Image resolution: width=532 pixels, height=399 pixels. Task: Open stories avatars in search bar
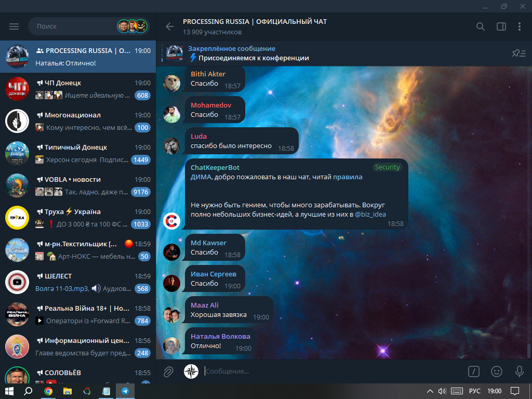click(x=132, y=26)
